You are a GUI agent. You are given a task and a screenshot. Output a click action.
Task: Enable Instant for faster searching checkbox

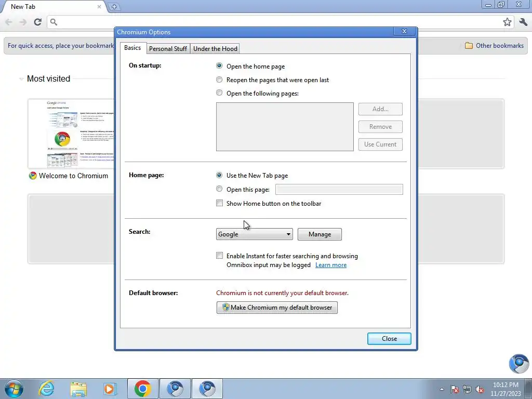click(220, 256)
